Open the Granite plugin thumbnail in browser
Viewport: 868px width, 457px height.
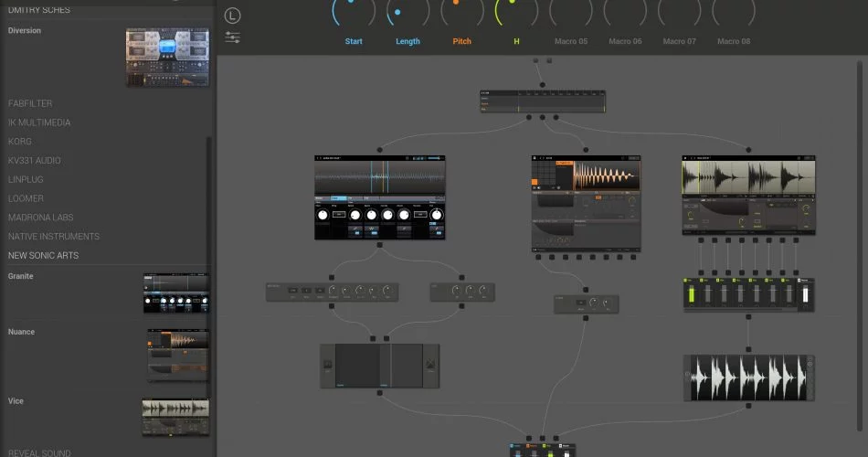coord(176,293)
